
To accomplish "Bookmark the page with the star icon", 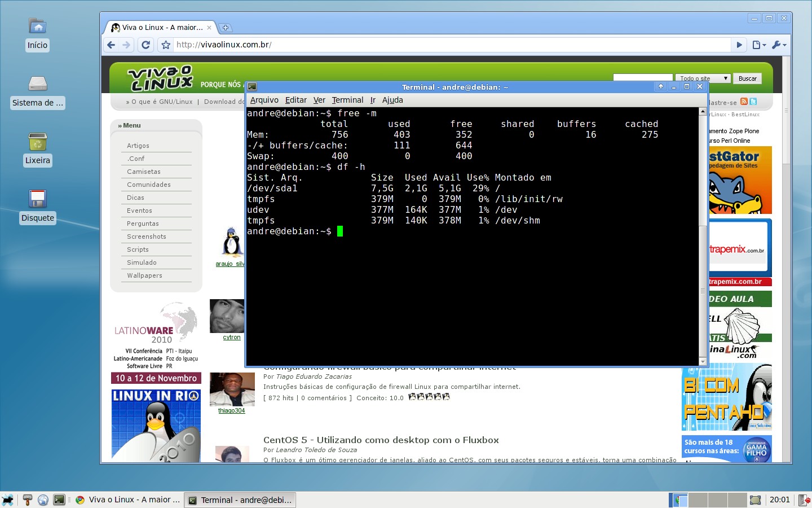I will point(166,45).
